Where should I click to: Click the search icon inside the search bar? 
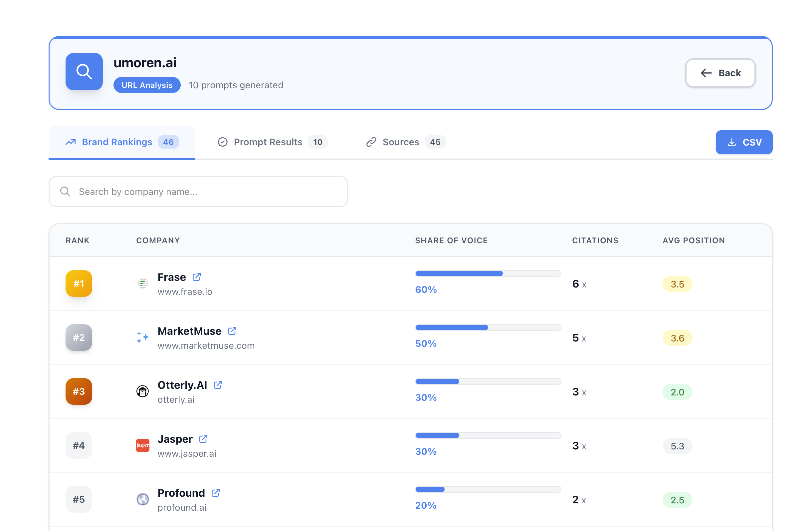pyautogui.click(x=65, y=192)
